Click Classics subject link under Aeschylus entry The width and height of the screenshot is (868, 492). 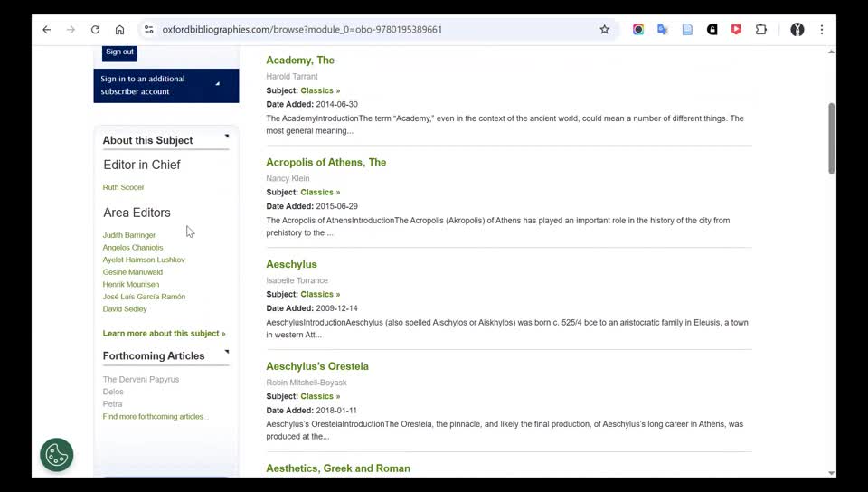tap(320, 294)
